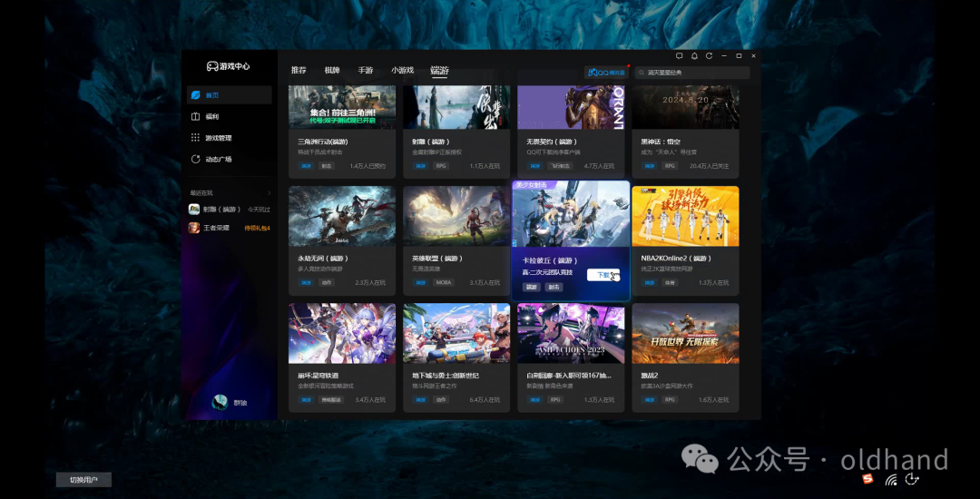The image size is (980, 499).
Task: Switch to the 推荐 tab
Action: [x=299, y=70]
